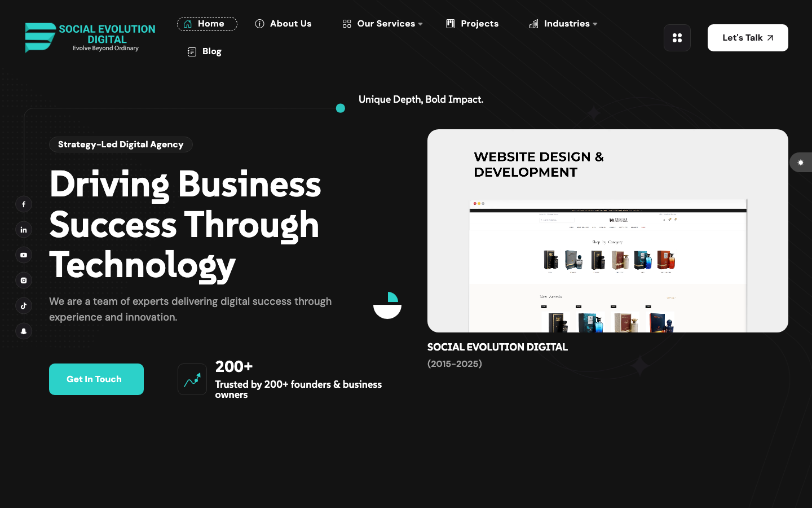Image resolution: width=812 pixels, height=508 pixels.
Task: Open the LinkedIn social icon
Action: pyautogui.click(x=24, y=230)
